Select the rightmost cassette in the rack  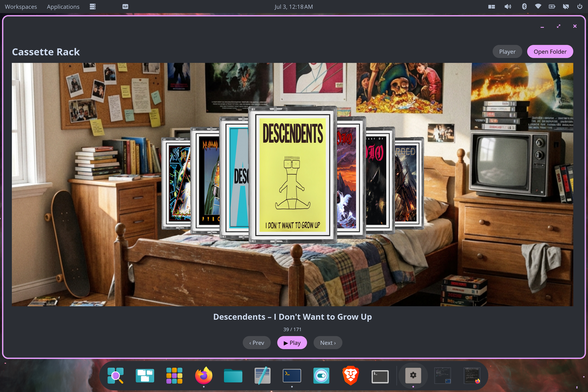click(x=409, y=183)
